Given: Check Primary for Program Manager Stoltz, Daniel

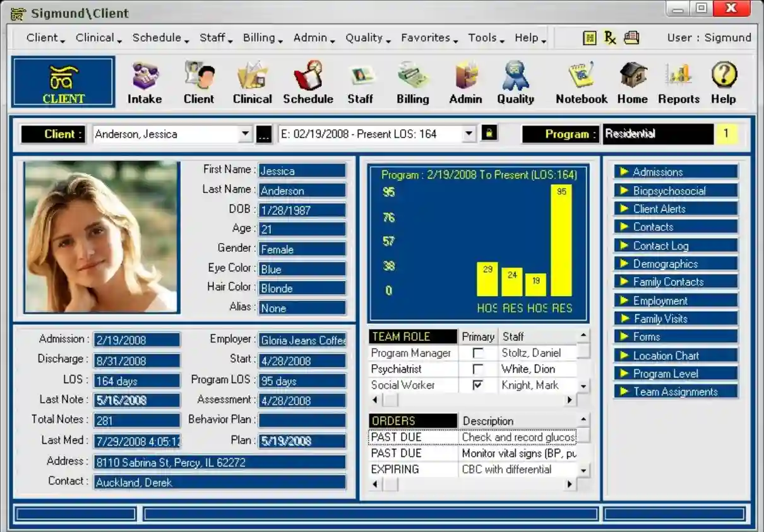Looking at the screenshot, I should click(x=477, y=353).
